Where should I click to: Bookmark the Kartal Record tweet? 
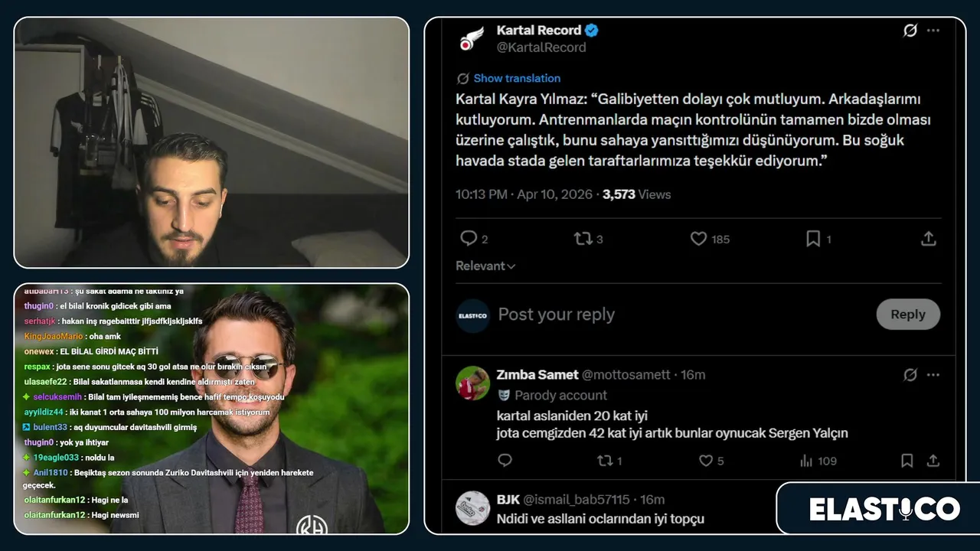813,239
